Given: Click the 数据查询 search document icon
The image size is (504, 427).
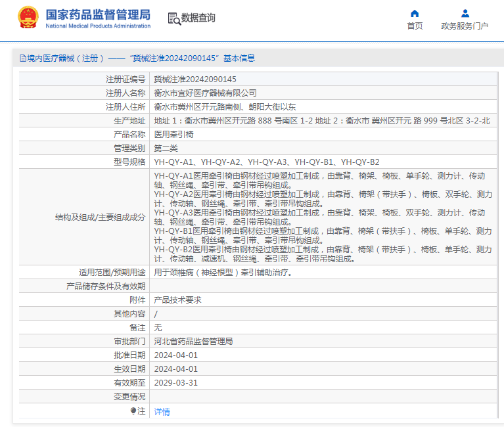Looking at the screenshot, I should pyautogui.click(x=174, y=18).
